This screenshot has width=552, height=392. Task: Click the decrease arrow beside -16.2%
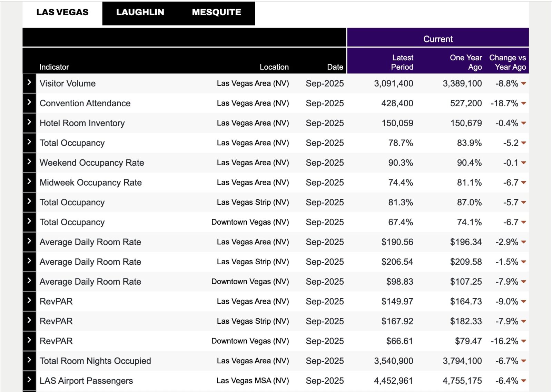click(523, 341)
